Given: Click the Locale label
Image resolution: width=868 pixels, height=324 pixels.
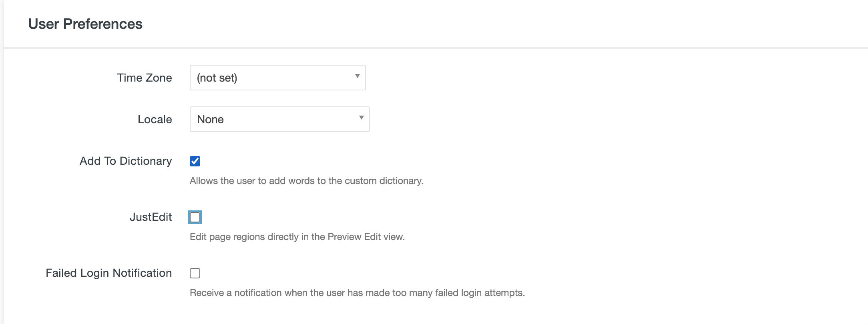Looking at the screenshot, I should coord(155,119).
